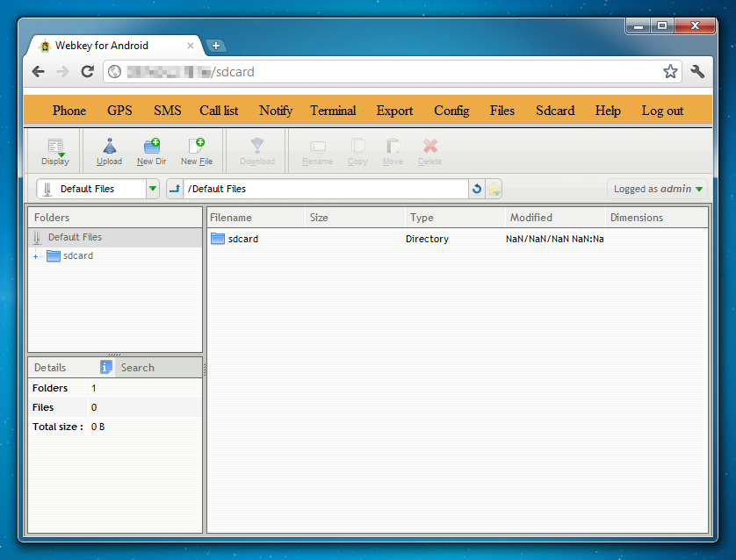Click the Log out link

(662, 111)
